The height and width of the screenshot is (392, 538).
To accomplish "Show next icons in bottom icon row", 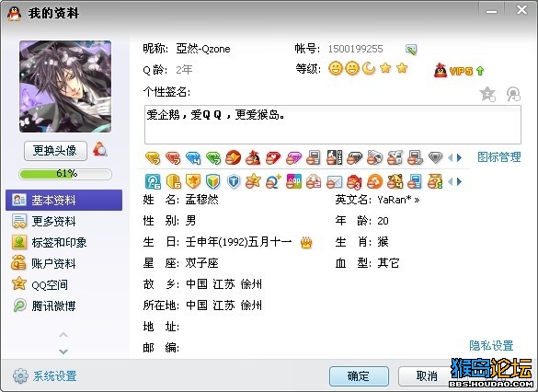I will click(459, 181).
